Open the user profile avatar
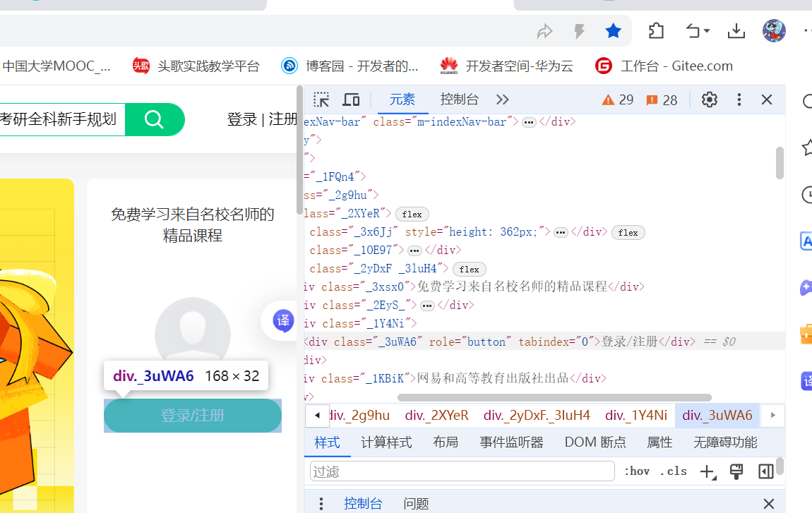Screen dimensions: 812x513 tap(774, 31)
